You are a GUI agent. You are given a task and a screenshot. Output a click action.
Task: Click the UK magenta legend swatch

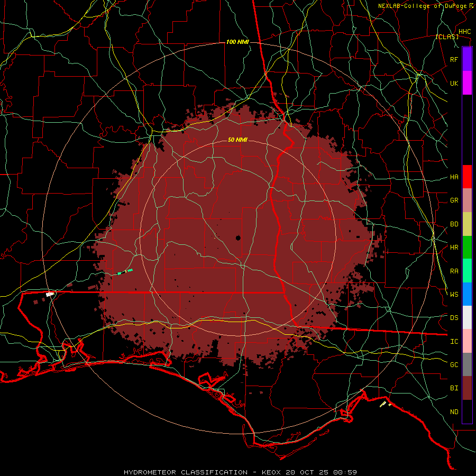coord(467,83)
